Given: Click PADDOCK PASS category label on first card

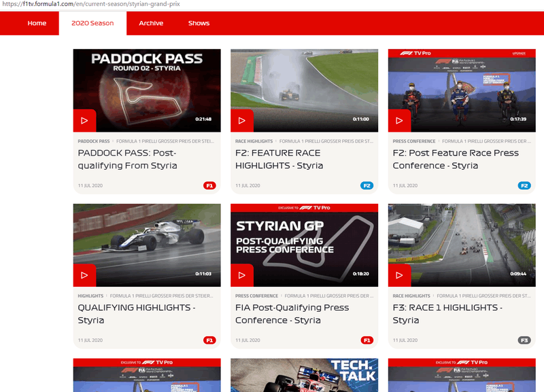Looking at the screenshot, I should point(94,141).
